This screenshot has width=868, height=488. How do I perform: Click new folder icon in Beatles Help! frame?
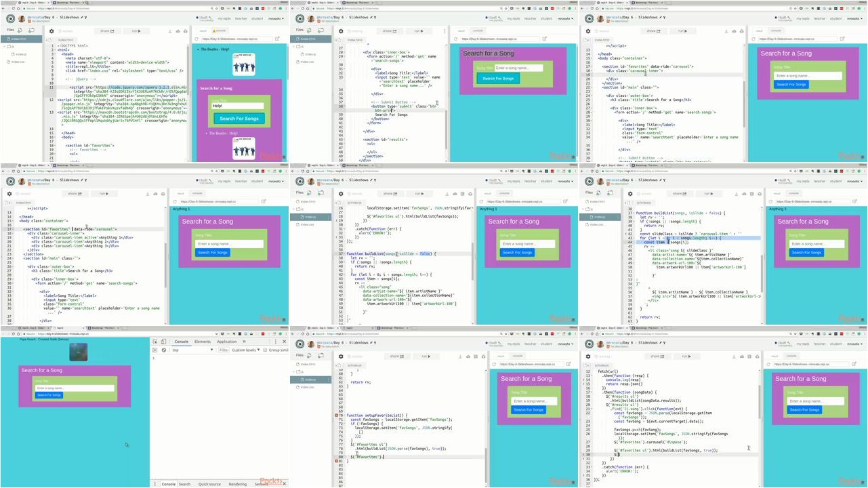31,30
